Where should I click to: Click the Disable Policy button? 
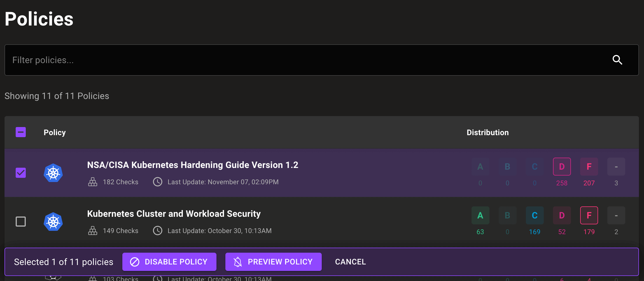point(169,262)
